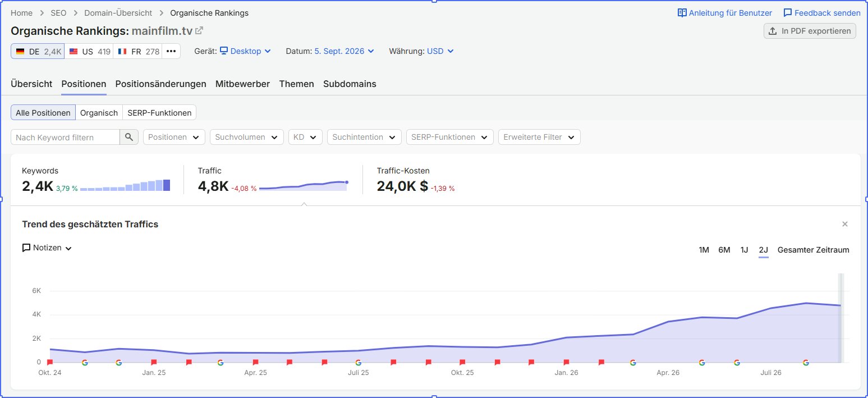This screenshot has width=868, height=398.
Task: Open the Anleitung für Benutzer link
Action: 725,13
